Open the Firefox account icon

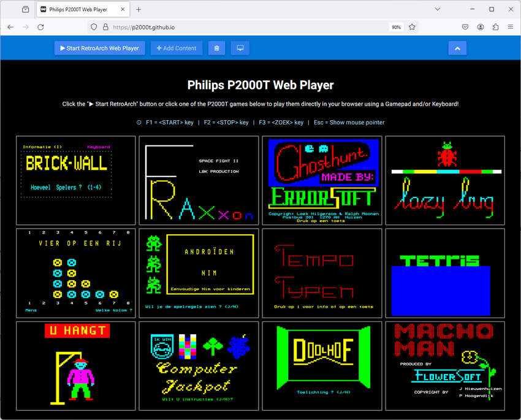(x=481, y=27)
